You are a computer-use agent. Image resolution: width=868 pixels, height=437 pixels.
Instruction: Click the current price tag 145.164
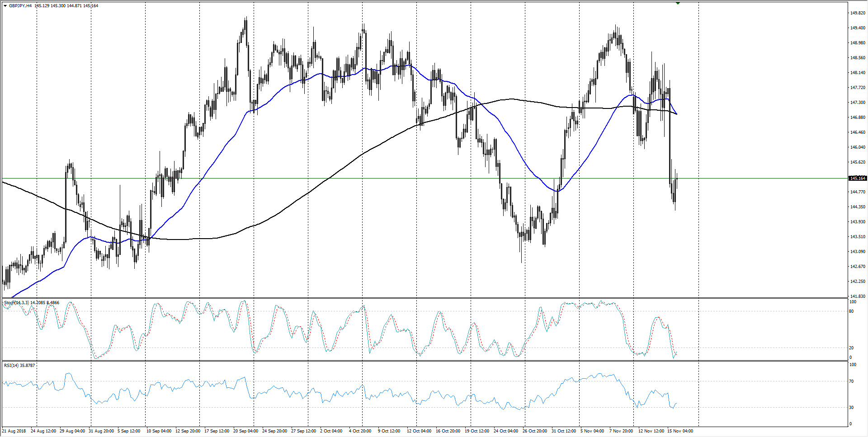pos(858,178)
